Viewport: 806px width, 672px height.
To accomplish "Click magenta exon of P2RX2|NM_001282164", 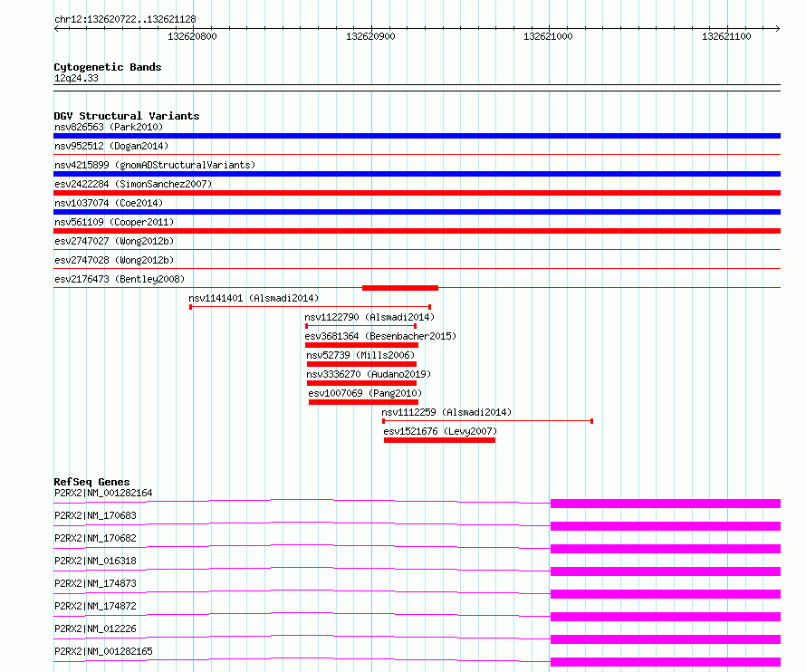I will click(x=666, y=504).
